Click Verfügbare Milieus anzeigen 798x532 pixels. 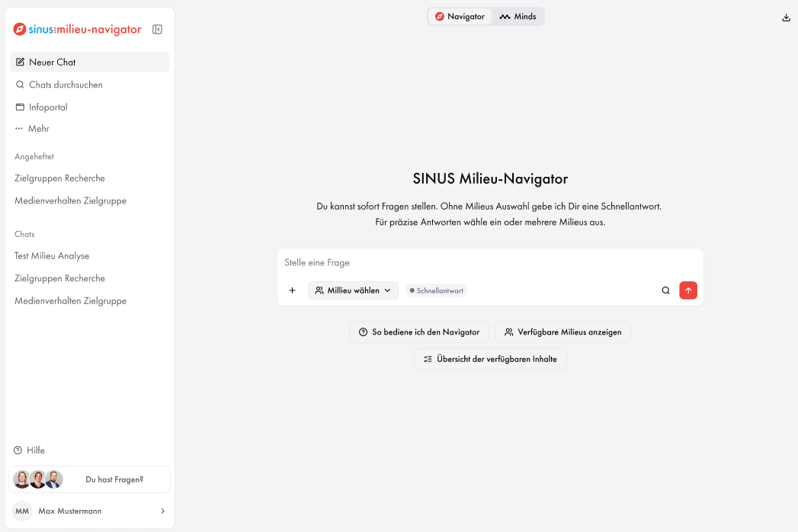pos(563,332)
